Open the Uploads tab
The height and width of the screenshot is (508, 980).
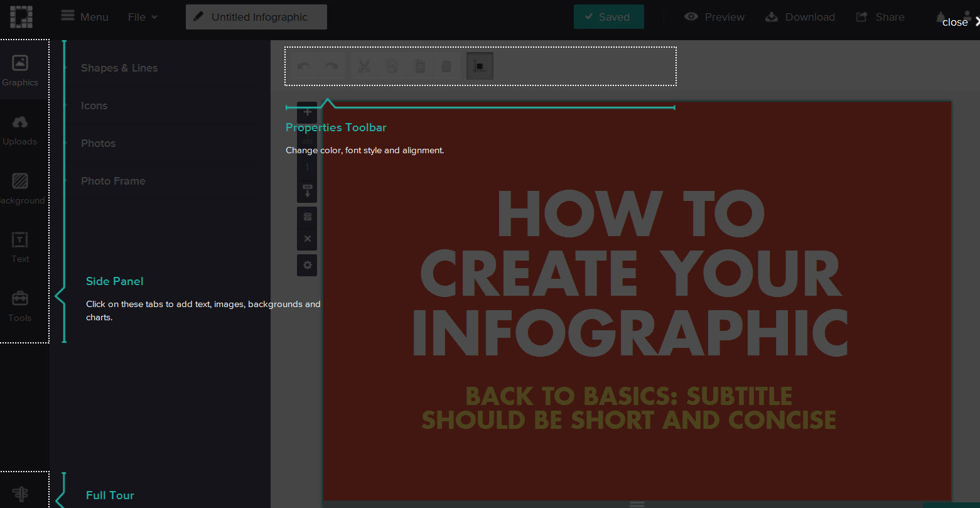coord(20,130)
